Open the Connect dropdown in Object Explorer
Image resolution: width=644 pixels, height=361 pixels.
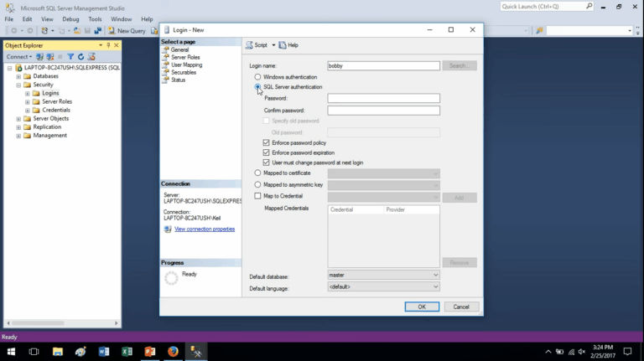(19, 57)
